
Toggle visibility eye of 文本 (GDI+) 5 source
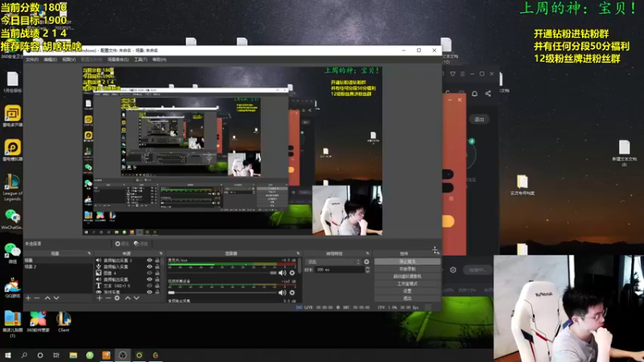coord(150,286)
